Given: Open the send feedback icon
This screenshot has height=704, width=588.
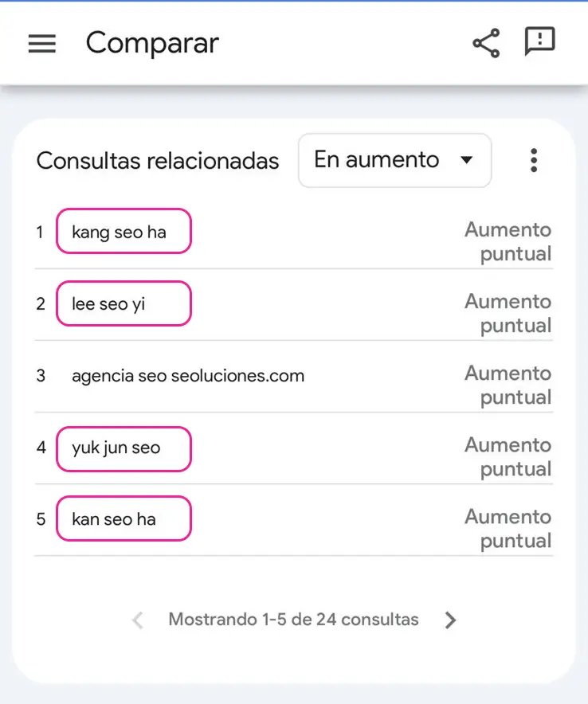Looking at the screenshot, I should [540, 41].
